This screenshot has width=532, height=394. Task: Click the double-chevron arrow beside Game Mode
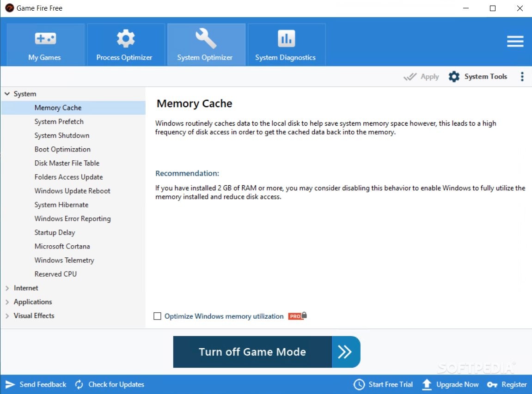point(346,352)
